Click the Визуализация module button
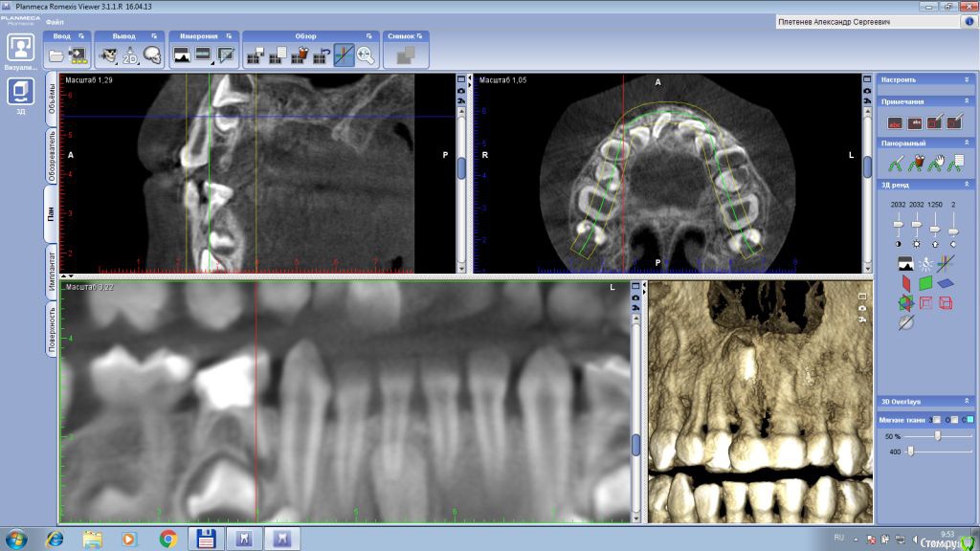This screenshot has height=551, width=980. click(x=21, y=49)
